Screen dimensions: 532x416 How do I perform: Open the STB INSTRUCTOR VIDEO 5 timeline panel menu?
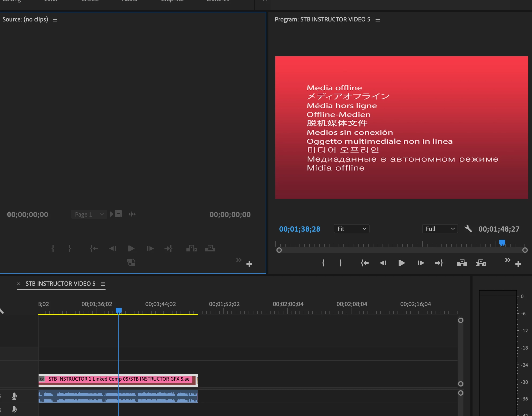click(103, 284)
